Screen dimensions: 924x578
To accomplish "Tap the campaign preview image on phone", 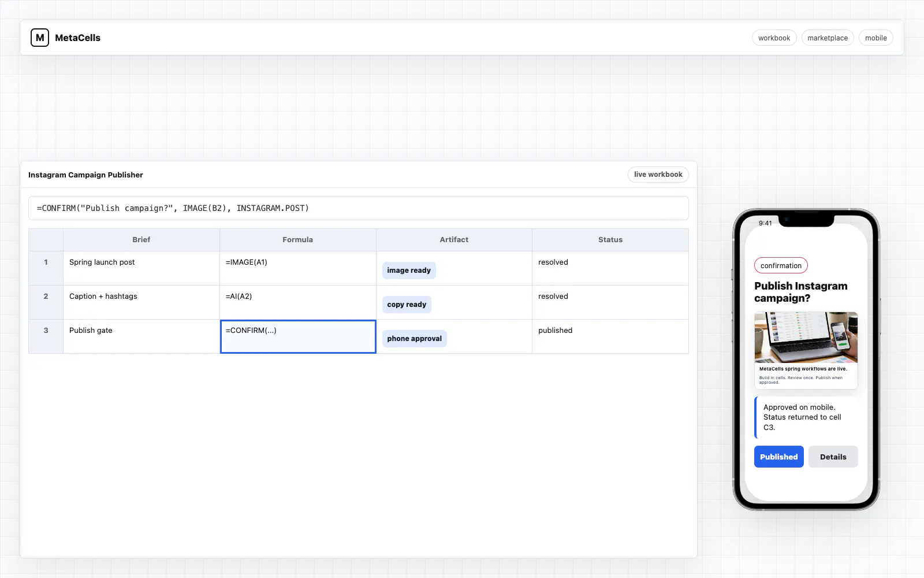I will click(x=806, y=338).
